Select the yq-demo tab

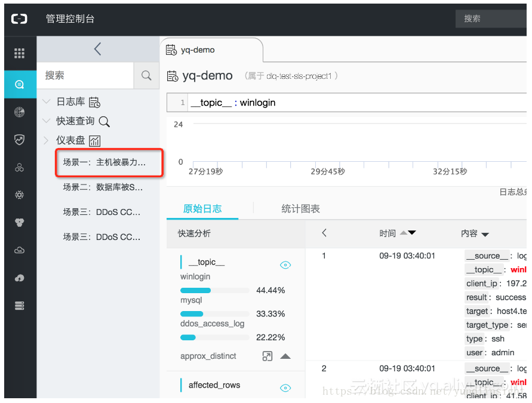(211, 50)
